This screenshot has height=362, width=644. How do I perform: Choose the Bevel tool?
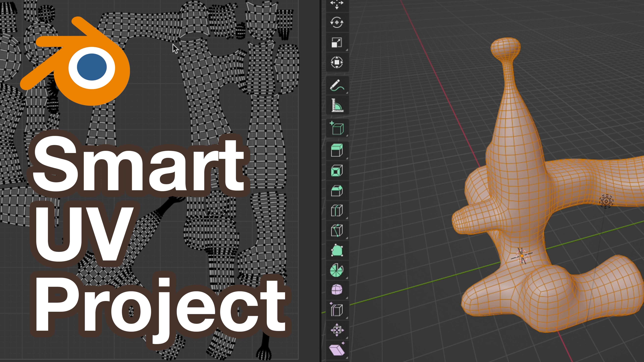click(x=337, y=191)
